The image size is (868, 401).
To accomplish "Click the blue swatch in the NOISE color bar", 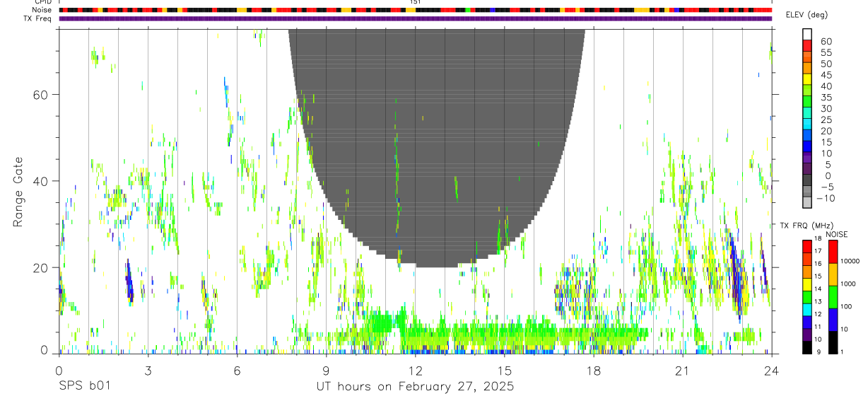I will pos(833,319).
